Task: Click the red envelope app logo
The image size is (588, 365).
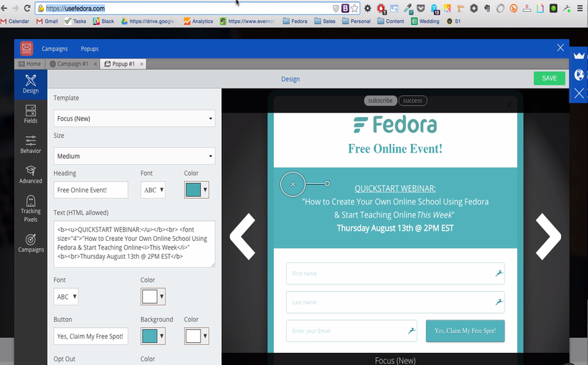Action: (26, 48)
